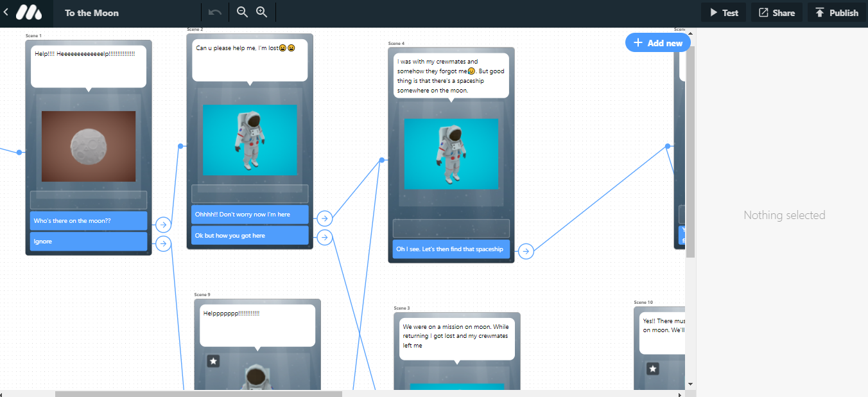Click the "Help!!!! Heeeeee" speech bubble
Image resolution: width=868 pixels, height=397 pixels.
(x=89, y=67)
